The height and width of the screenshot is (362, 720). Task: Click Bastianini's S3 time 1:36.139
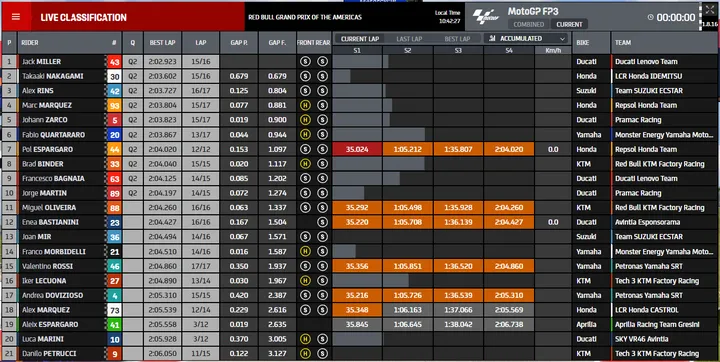[458, 222]
